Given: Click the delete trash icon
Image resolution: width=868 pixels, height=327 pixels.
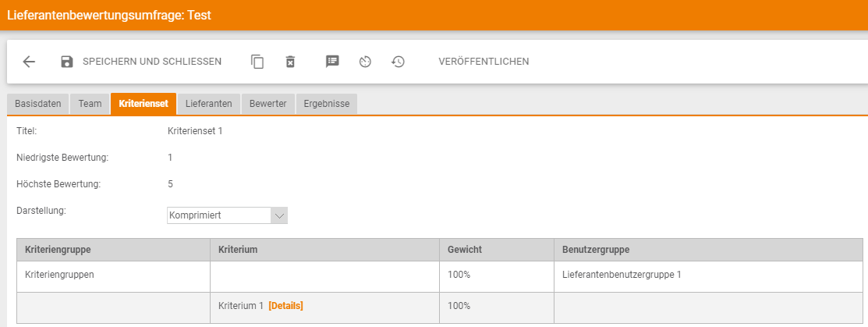Looking at the screenshot, I should pyautogui.click(x=290, y=62).
